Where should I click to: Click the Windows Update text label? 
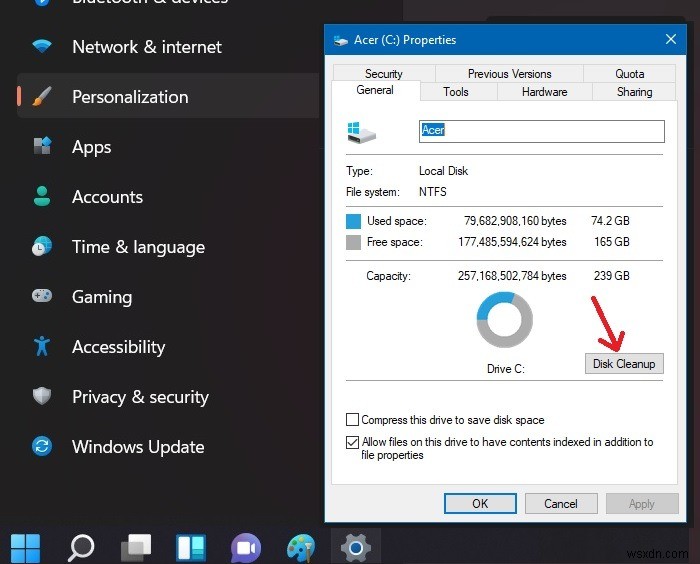(x=138, y=447)
